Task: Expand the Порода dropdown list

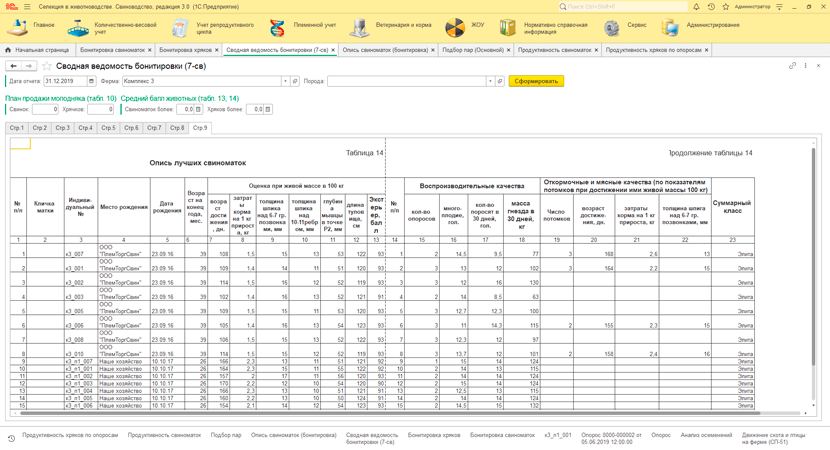Action: point(490,81)
